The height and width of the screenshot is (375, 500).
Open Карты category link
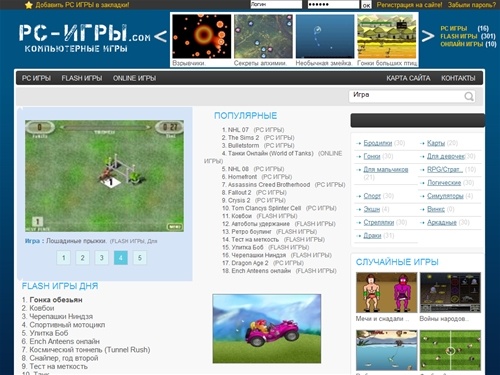pos(436,143)
